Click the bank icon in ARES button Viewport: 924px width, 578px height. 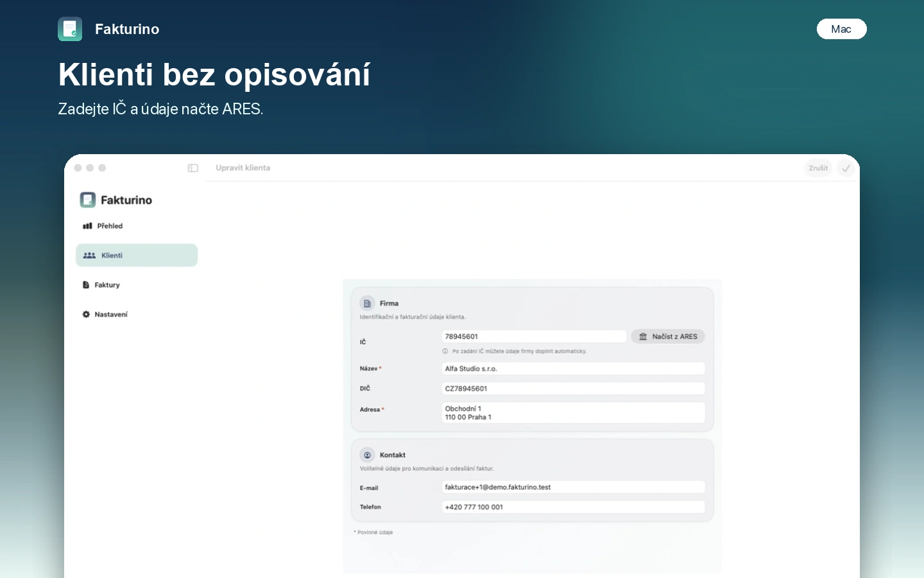click(643, 337)
